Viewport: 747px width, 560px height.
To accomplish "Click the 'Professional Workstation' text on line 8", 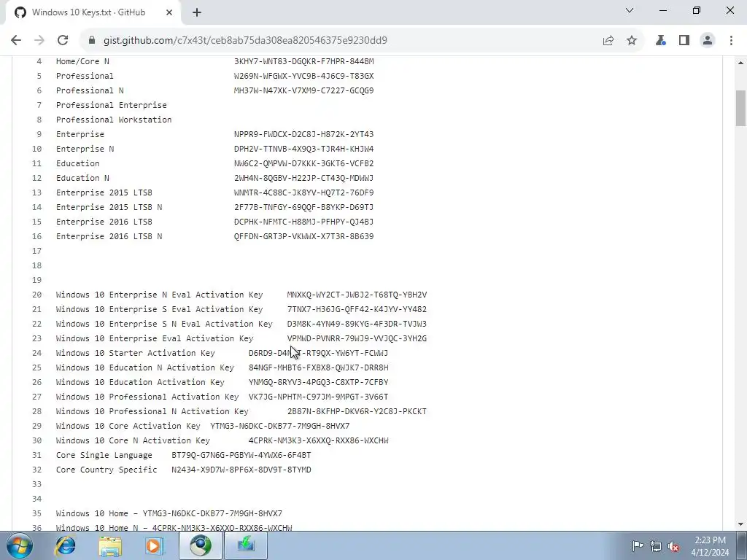I will (114, 120).
